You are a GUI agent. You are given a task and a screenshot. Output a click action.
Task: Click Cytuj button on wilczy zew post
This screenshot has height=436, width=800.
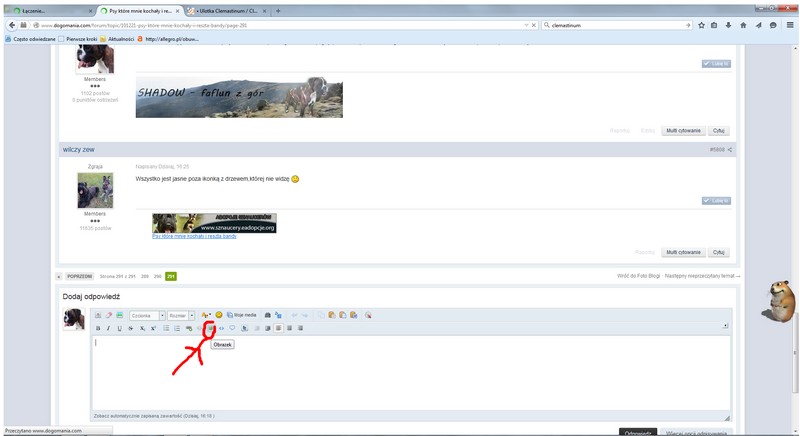pyautogui.click(x=719, y=252)
